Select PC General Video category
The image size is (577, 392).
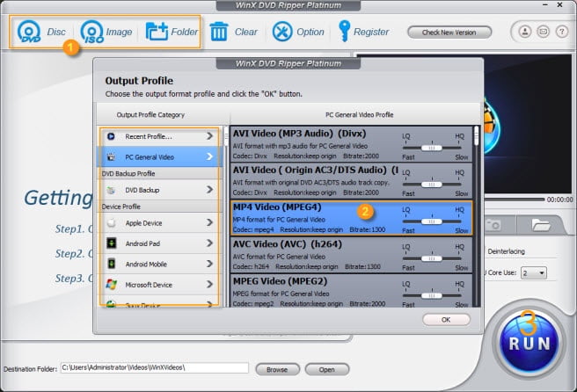pos(160,157)
